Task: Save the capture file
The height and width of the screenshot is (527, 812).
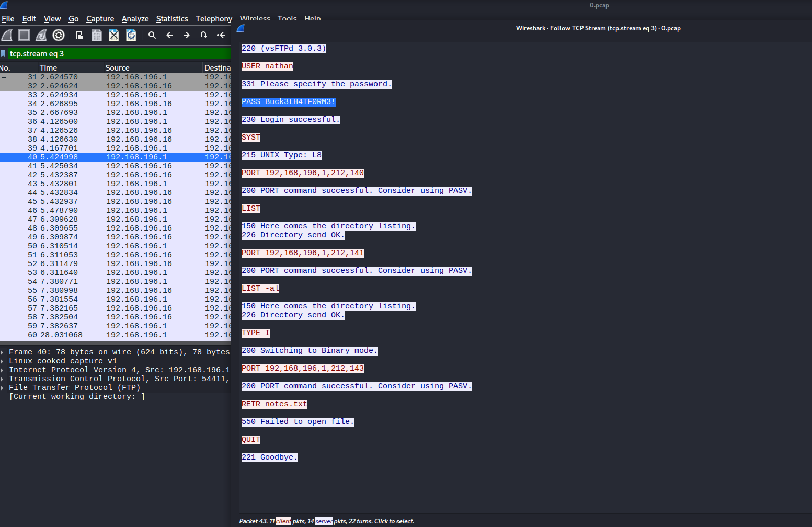Action: [x=97, y=35]
